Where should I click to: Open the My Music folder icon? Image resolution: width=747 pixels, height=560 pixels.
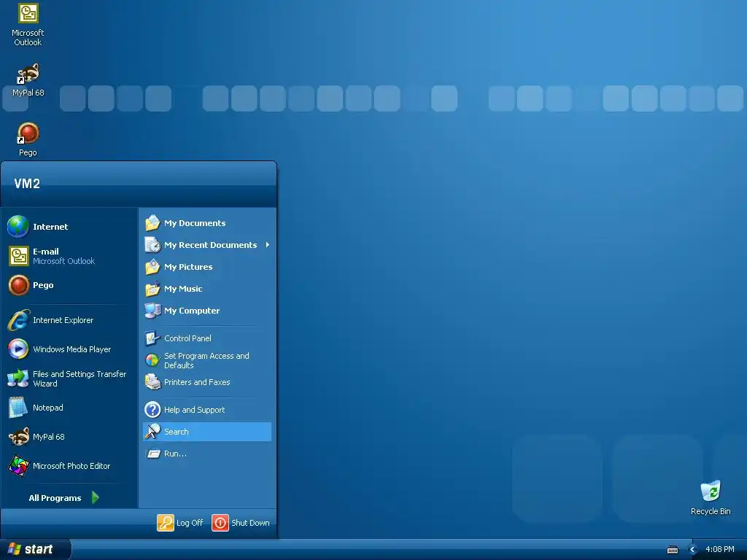tap(152, 289)
